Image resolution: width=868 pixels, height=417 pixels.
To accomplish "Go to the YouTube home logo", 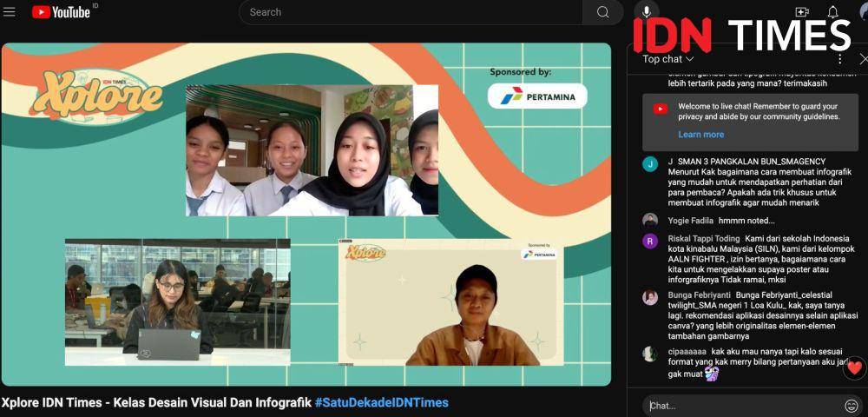I will [61, 12].
